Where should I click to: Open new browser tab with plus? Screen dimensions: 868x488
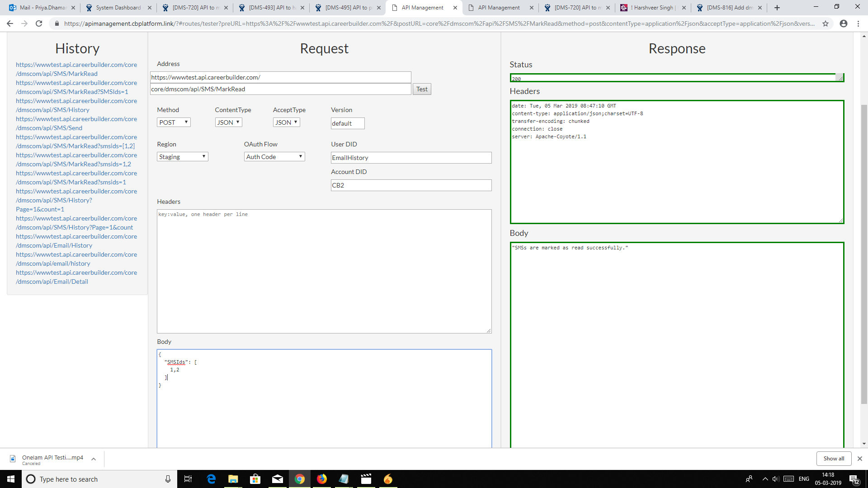coord(777,8)
